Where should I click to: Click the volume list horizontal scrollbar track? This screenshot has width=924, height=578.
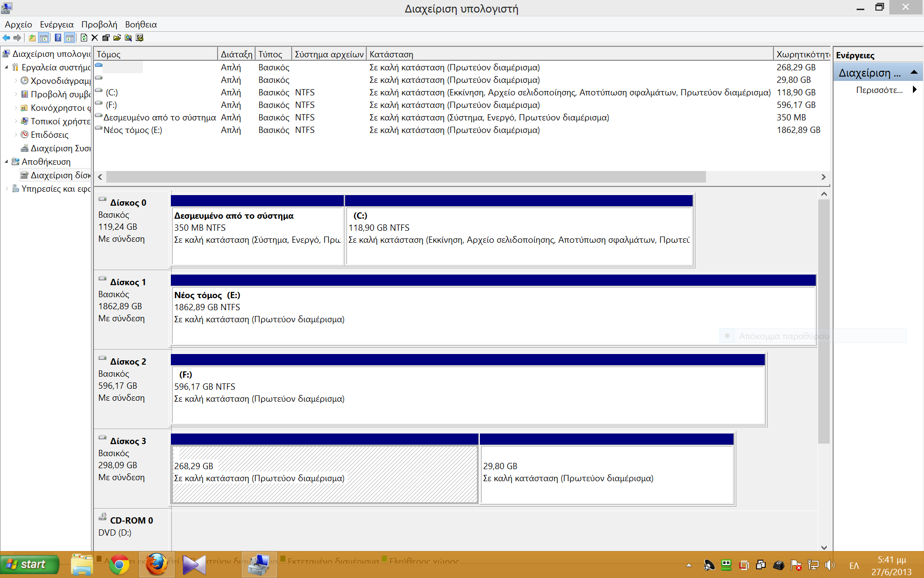[x=763, y=177]
